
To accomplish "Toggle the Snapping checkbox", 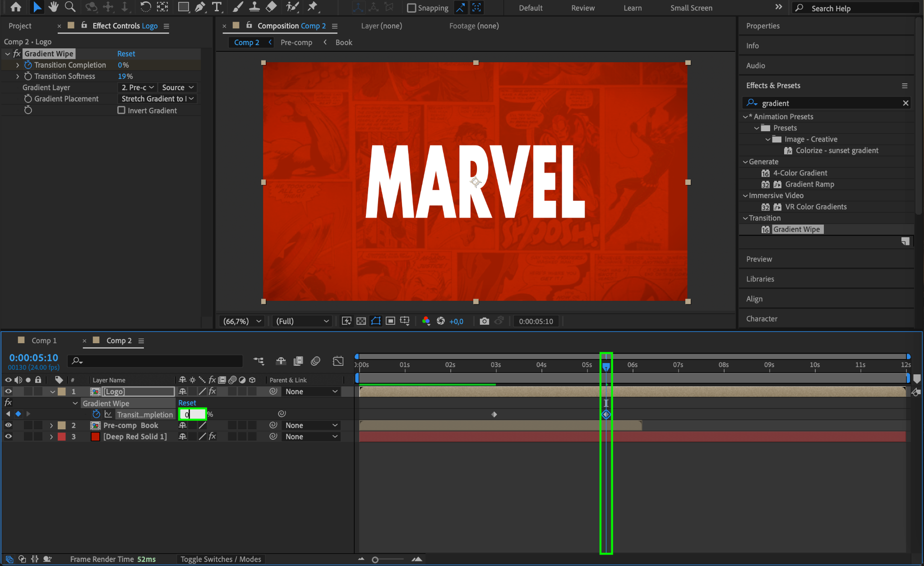I will [x=411, y=8].
